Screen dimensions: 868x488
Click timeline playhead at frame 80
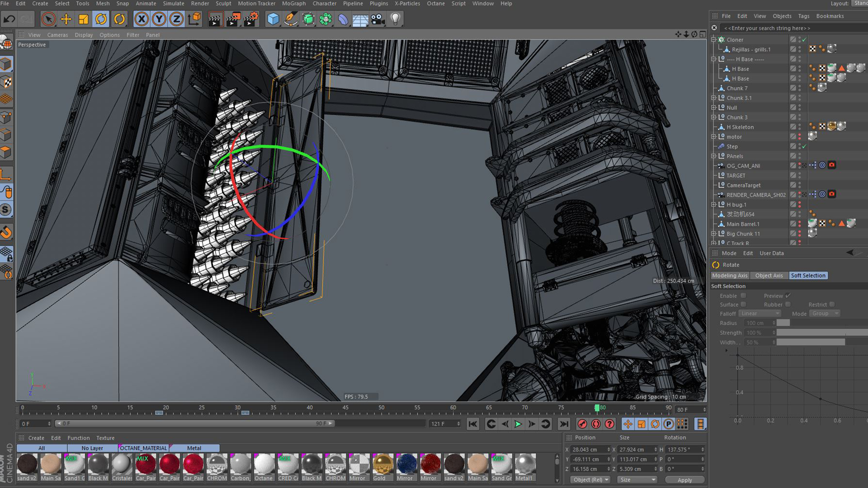click(x=597, y=408)
